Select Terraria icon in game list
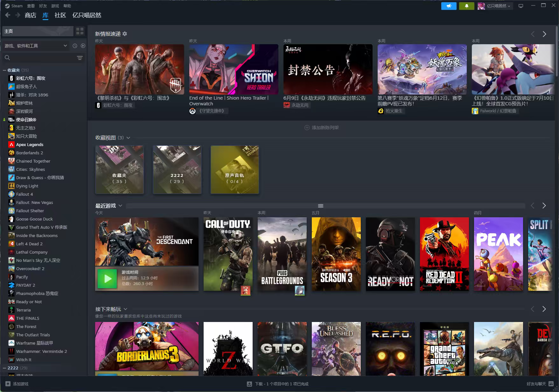 coord(11,310)
